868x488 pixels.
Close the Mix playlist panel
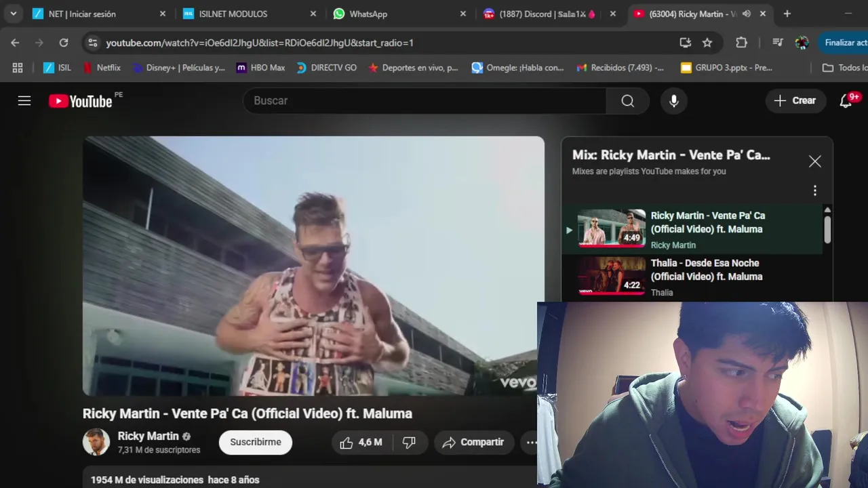tap(814, 161)
